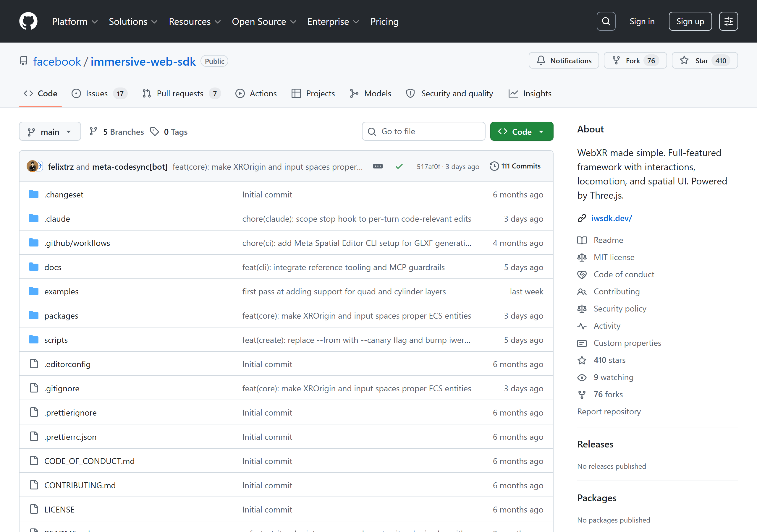757x532 pixels.
Task: Open the scripts folder name
Action: [56, 340]
